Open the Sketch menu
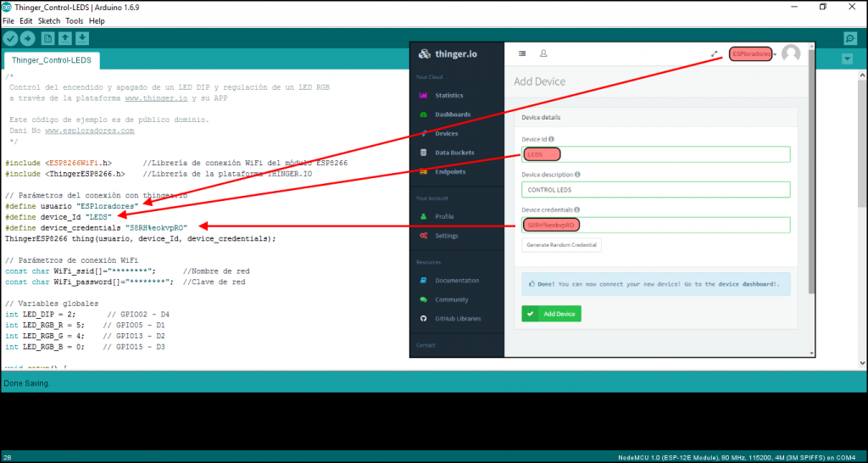The height and width of the screenshot is (463, 868). [x=49, y=21]
